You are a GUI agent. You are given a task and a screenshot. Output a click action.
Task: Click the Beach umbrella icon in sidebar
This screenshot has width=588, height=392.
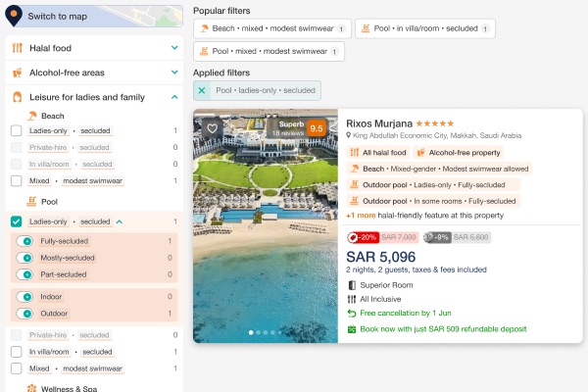tap(32, 116)
